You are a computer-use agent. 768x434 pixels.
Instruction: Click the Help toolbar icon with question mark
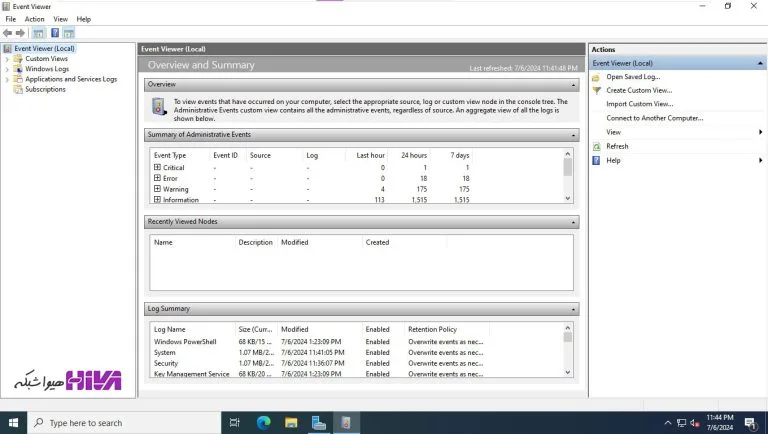55,33
